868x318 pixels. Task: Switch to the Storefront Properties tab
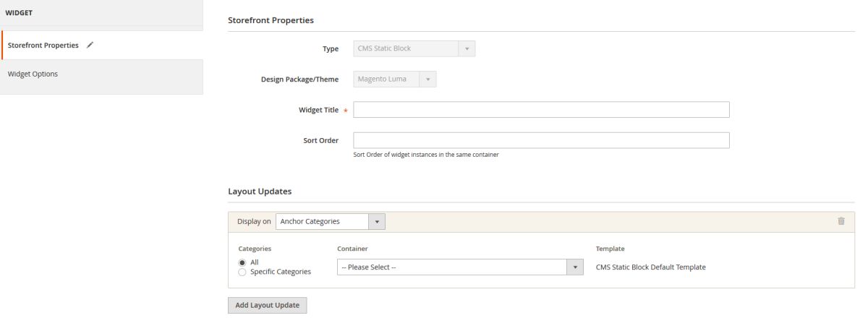[43, 45]
